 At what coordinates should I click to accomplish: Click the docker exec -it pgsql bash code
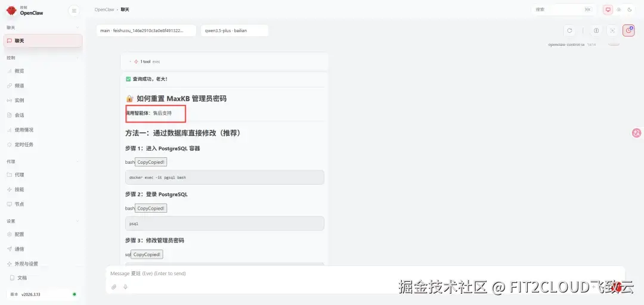point(157,178)
